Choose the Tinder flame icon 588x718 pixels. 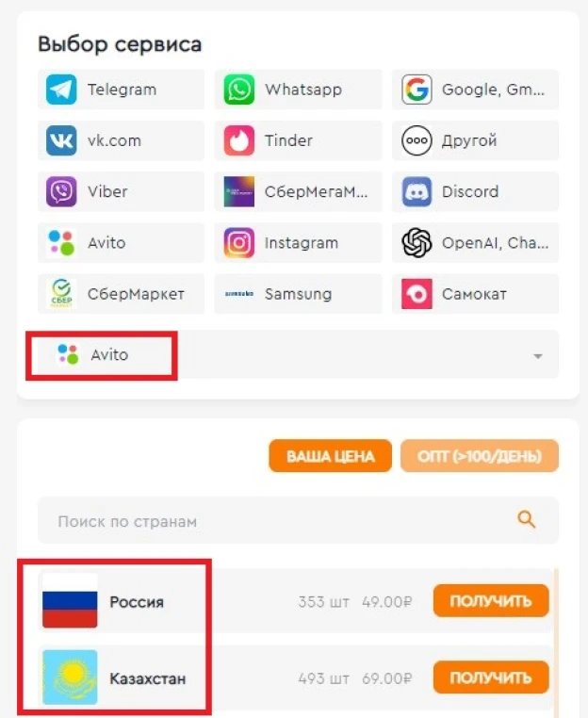(238, 140)
